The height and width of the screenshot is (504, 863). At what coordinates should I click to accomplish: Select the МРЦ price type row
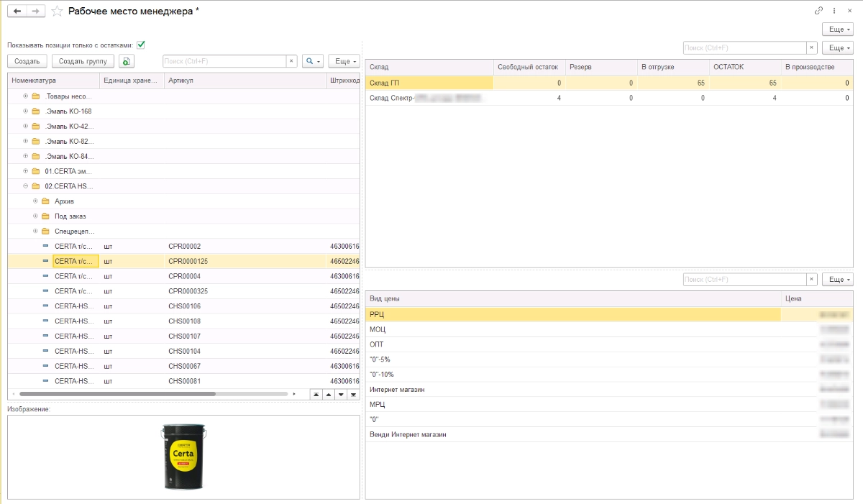609,404
